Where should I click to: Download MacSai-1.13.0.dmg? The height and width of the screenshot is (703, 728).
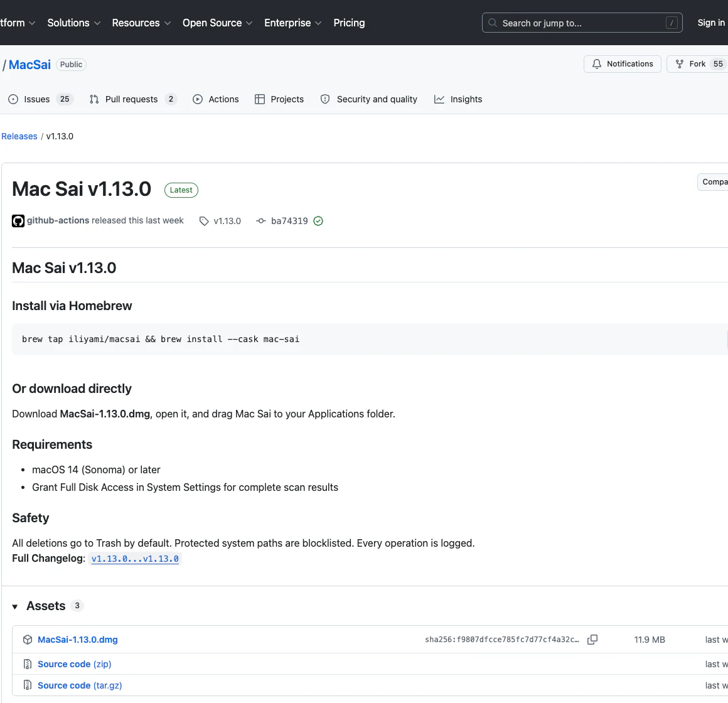[78, 640]
